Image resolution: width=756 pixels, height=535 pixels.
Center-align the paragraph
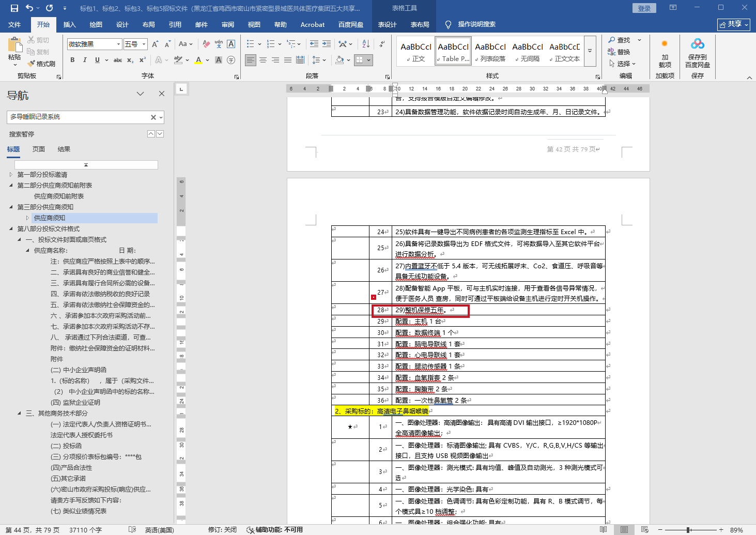[263, 60]
